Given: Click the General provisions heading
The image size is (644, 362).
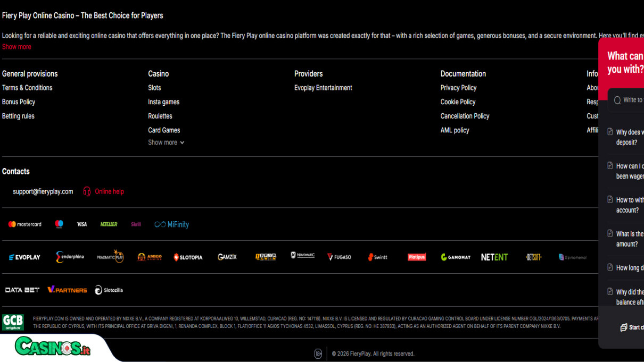Looking at the screenshot, I should [30, 74].
